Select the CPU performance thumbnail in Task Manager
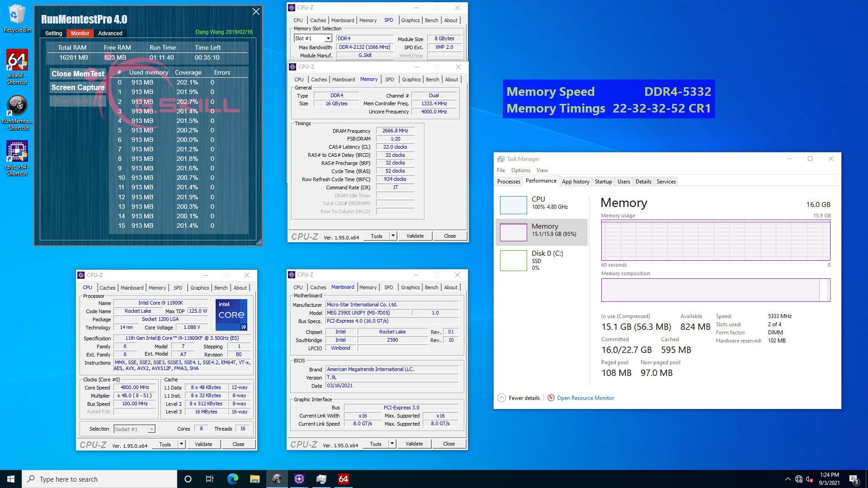Screen dimensions: 868x488 tap(514, 205)
